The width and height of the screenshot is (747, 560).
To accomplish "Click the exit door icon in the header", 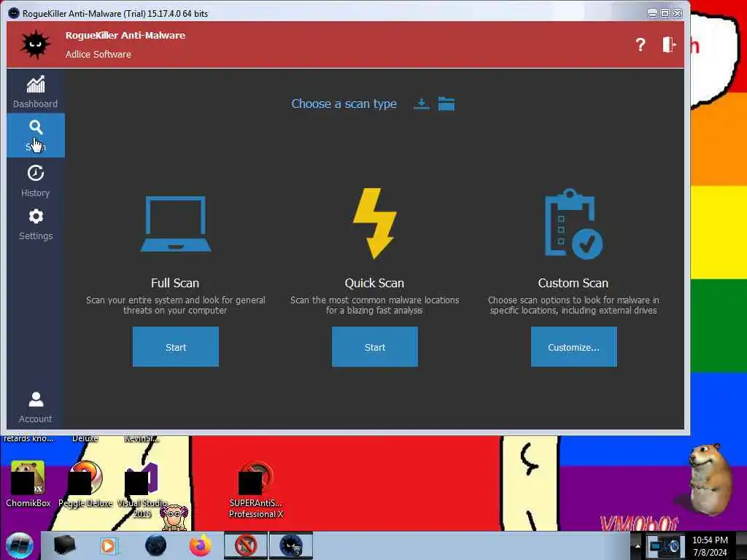I will pyautogui.click(x=669, y=44).
